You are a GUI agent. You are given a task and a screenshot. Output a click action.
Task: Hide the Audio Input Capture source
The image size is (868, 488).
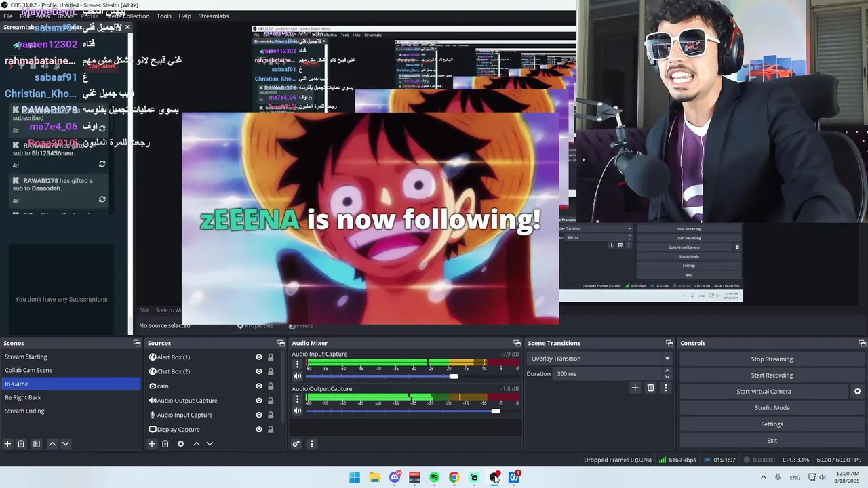[258, 415]
